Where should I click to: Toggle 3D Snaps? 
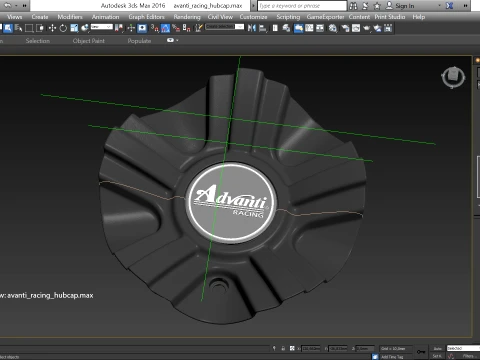coord(155,28)
